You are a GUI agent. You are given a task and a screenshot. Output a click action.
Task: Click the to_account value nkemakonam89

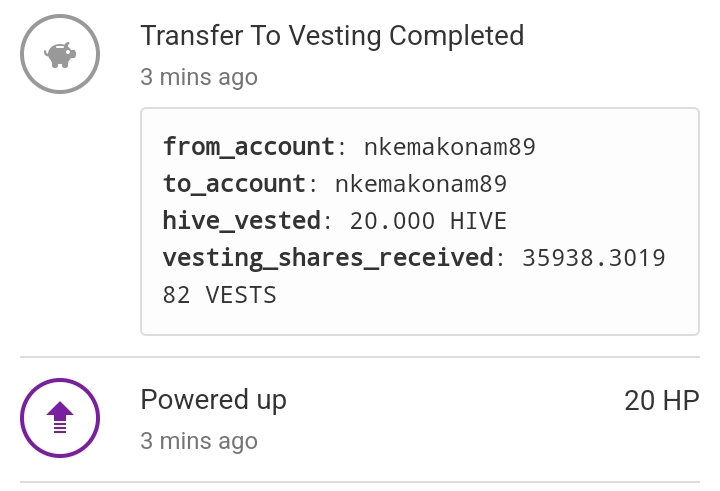point(421,184)
